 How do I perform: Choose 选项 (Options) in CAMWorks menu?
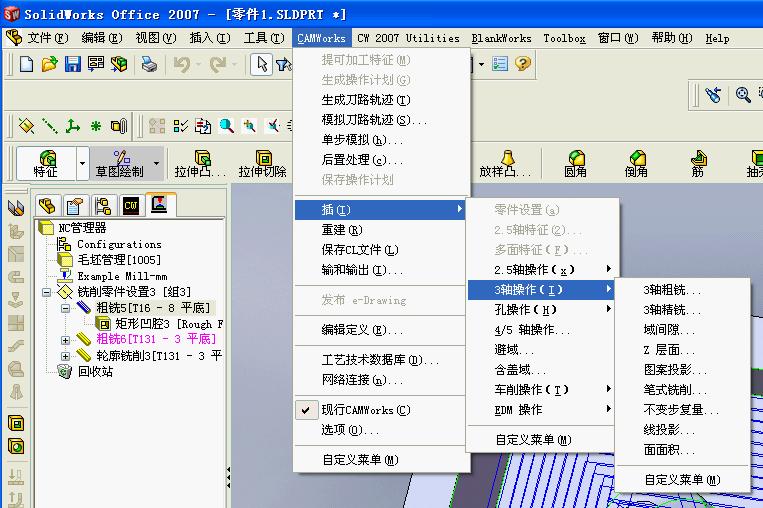[382, 430]
